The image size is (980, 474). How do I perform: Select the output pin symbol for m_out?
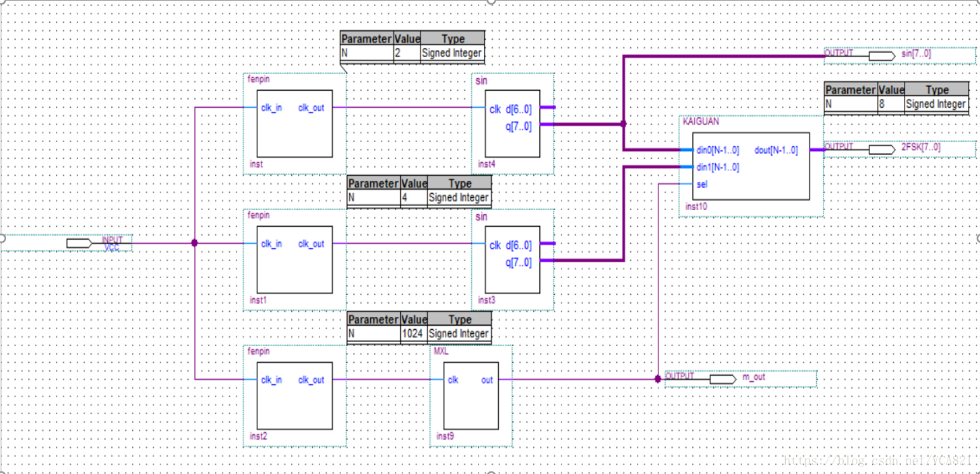click(x=723, y=379)
